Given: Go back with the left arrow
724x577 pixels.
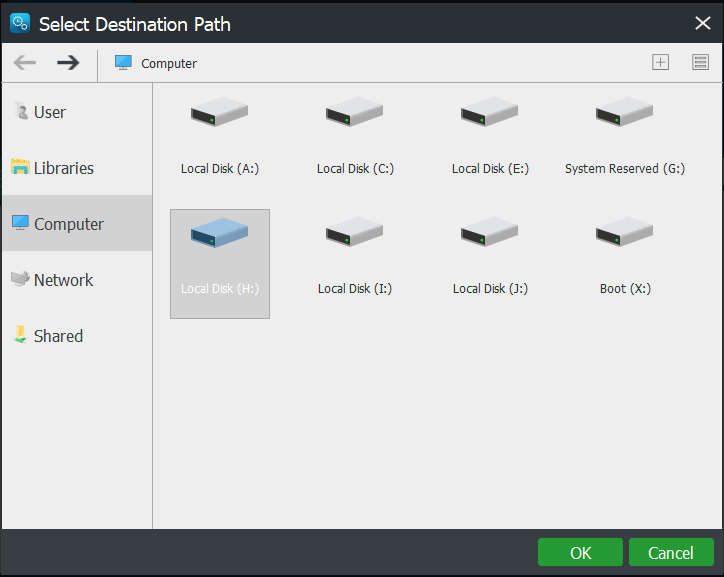Looking at the screenshot, I should (x=24, y=62).
